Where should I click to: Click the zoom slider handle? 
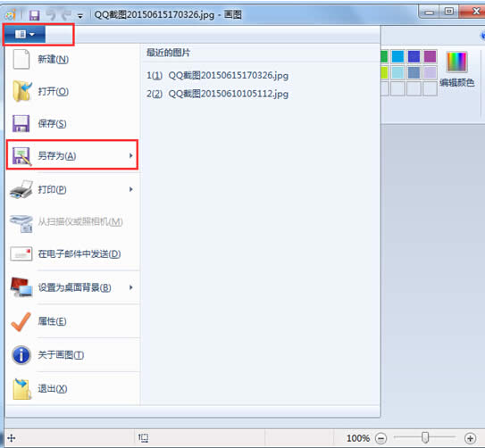(x=425, y=437)
